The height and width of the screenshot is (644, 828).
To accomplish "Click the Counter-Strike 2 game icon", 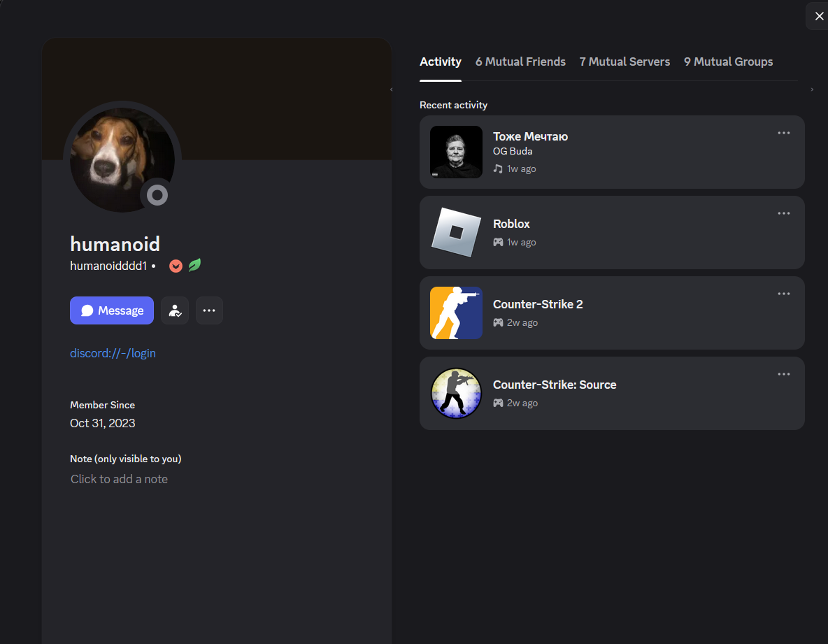I will [456, 313].
